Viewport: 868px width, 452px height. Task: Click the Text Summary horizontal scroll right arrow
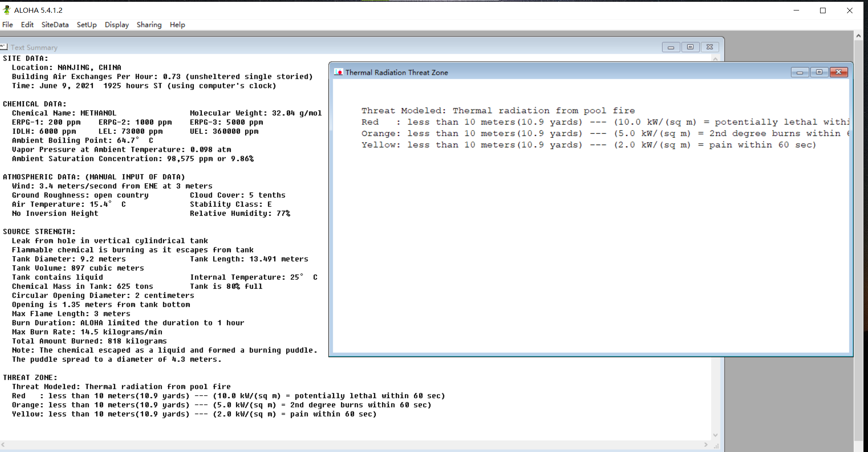[706, 445]
